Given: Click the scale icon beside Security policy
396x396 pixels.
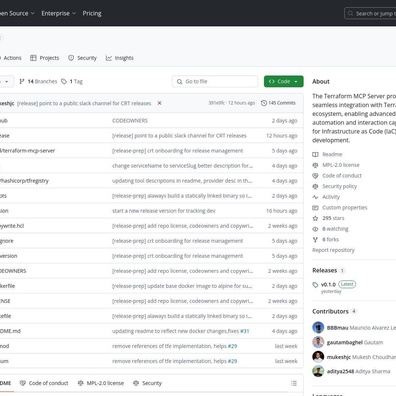Looking at the screenshot, I should pos(315,186).
